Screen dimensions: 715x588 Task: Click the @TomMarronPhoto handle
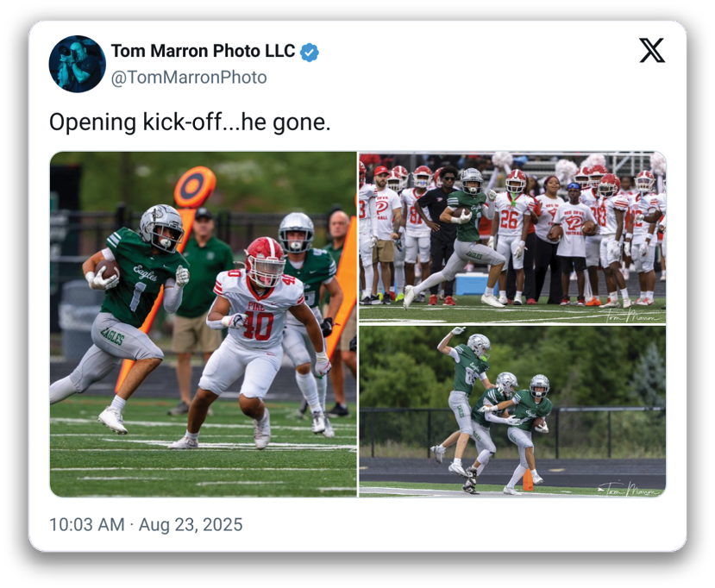pos(189,78)
